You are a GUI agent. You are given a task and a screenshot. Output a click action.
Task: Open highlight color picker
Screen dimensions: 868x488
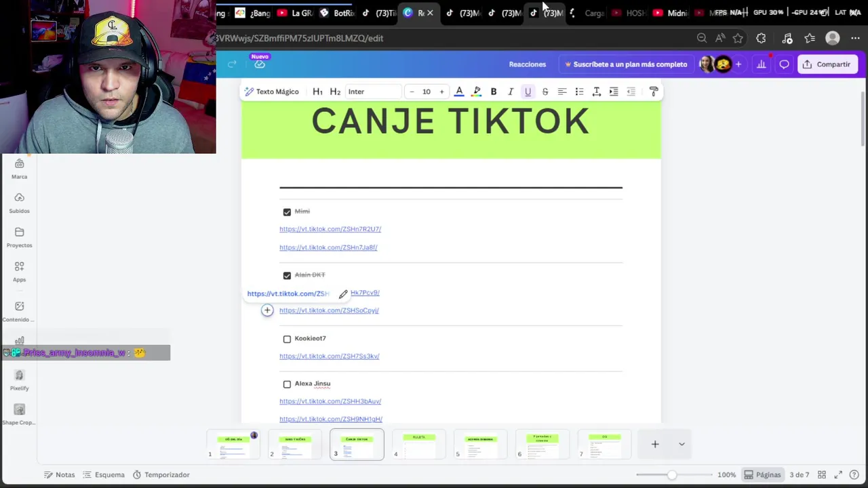(x=477, y=91)
